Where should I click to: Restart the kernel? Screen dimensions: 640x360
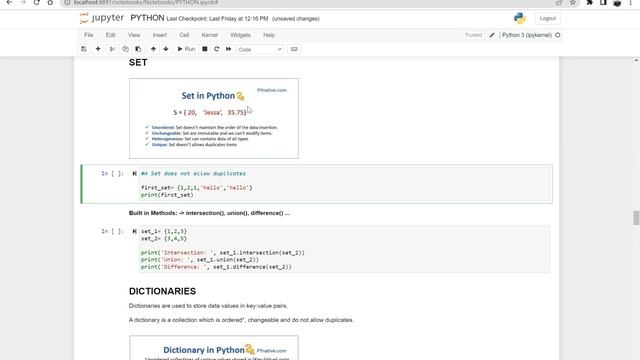pos(217,49)
